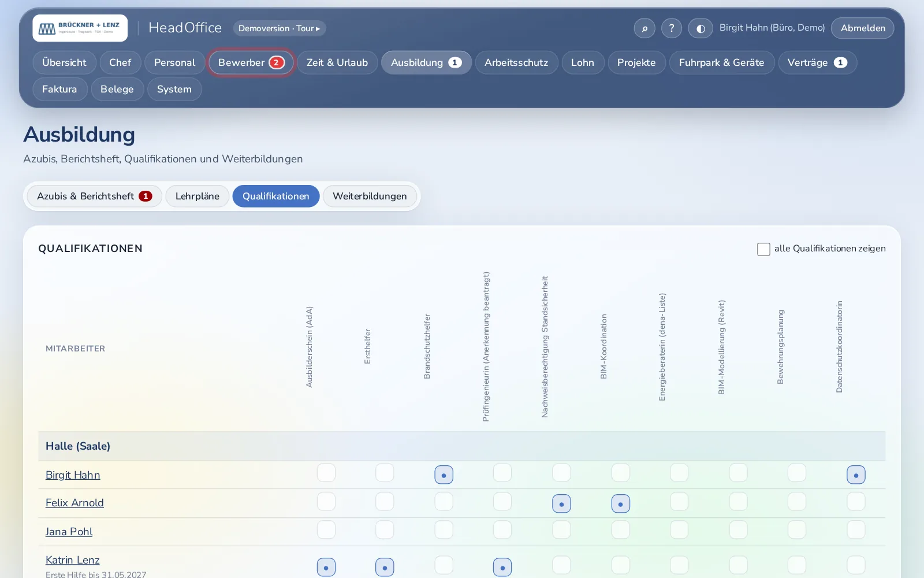Viewport: 924px width, 578px height.
Task: Open the Personal section
Action: (174, 62)
